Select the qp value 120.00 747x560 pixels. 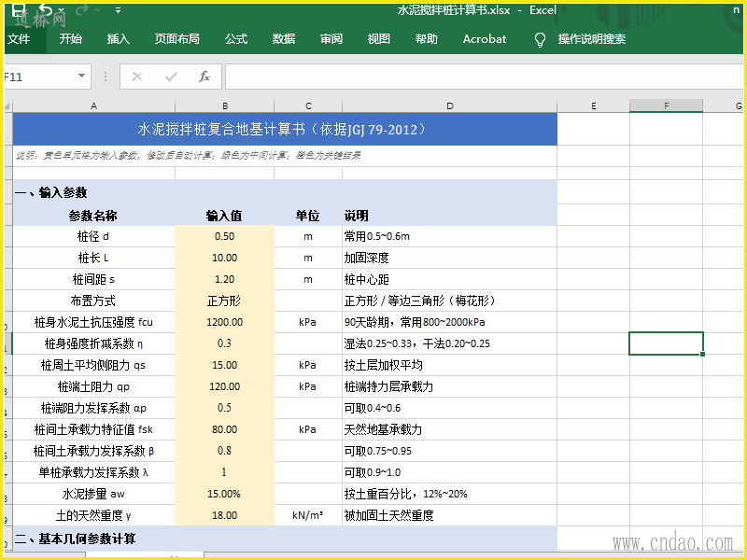coord(224,386)
